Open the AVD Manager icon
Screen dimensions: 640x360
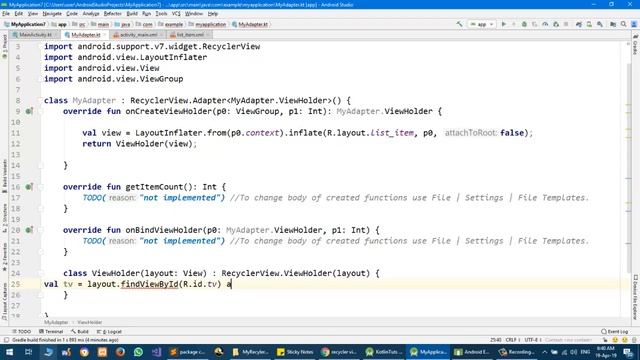[x=589, y=24]
